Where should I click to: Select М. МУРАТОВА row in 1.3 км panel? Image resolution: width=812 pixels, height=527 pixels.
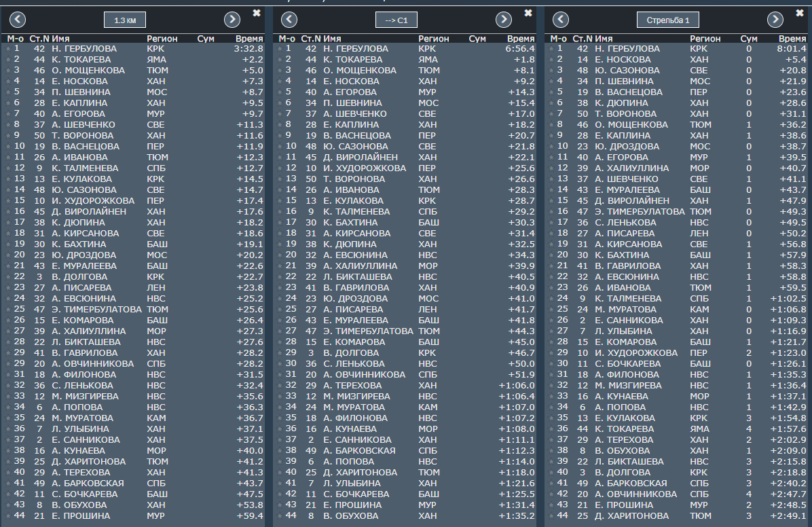click(134, 418)
